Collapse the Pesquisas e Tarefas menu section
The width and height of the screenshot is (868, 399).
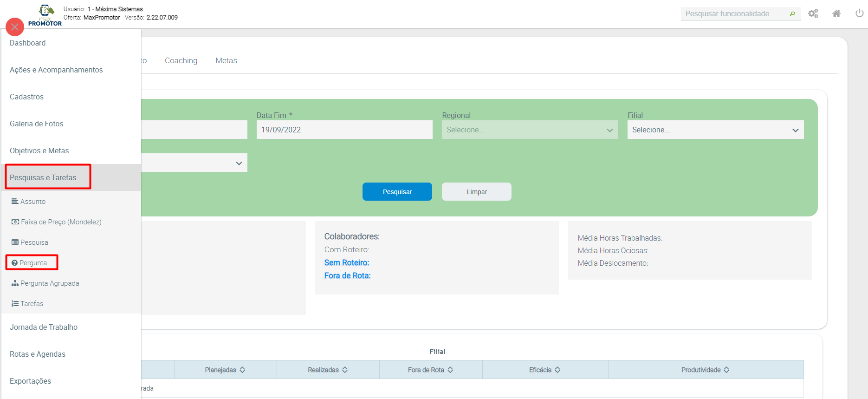point(43,177)
